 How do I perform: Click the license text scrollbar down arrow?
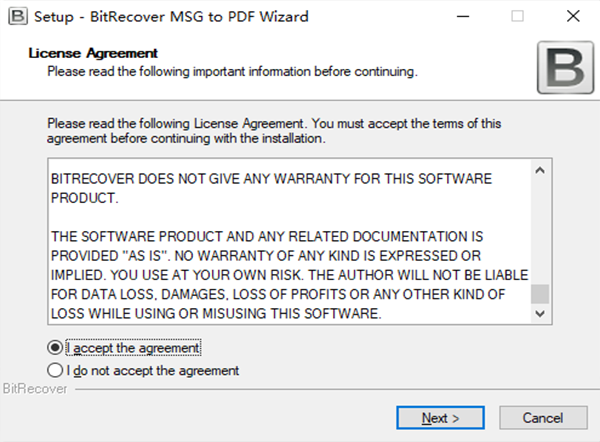(540, 314)
